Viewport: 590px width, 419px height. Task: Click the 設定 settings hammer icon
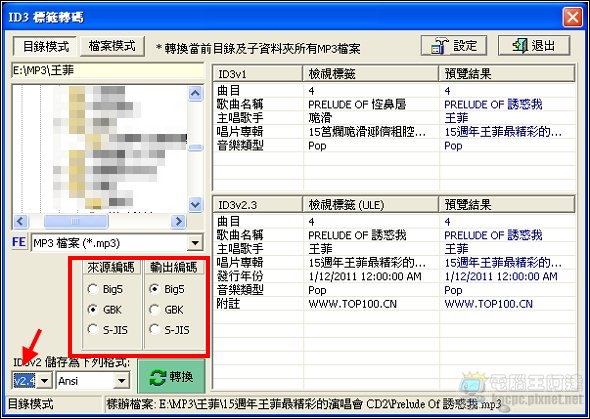(439, 46)
